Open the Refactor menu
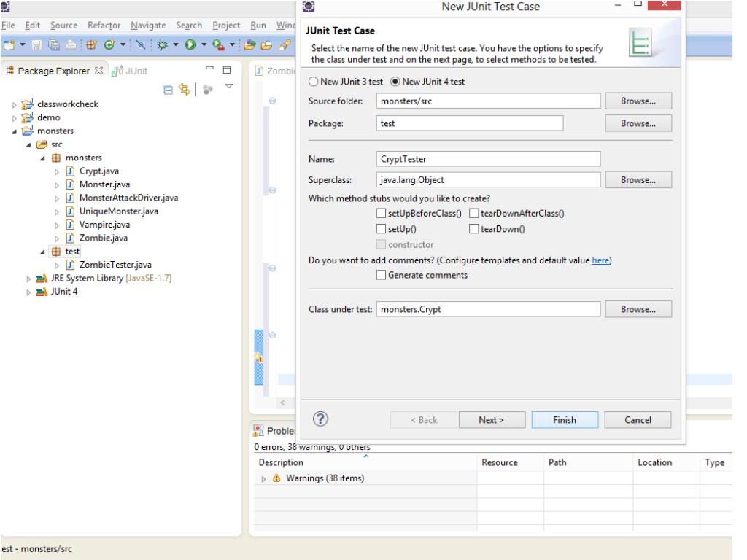Viewport: 747px width, 560px height. 104,26
